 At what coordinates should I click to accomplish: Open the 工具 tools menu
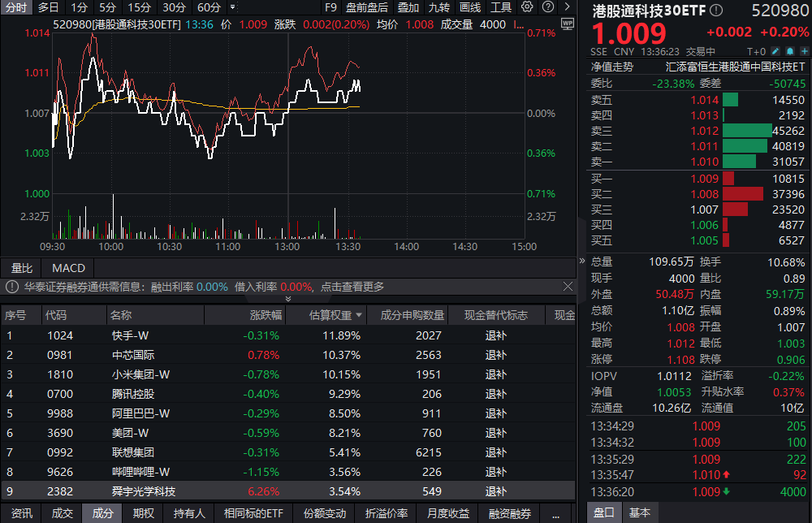pos(500,8)
